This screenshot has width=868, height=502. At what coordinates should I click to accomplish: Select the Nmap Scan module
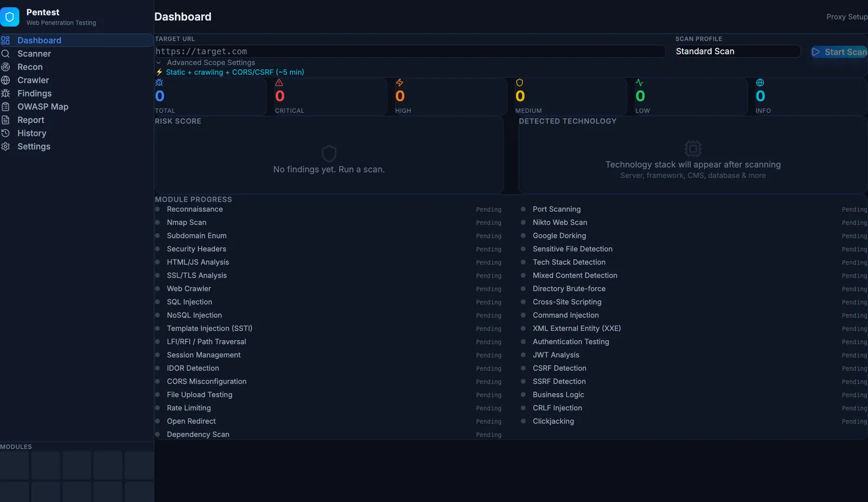(328, 222)
